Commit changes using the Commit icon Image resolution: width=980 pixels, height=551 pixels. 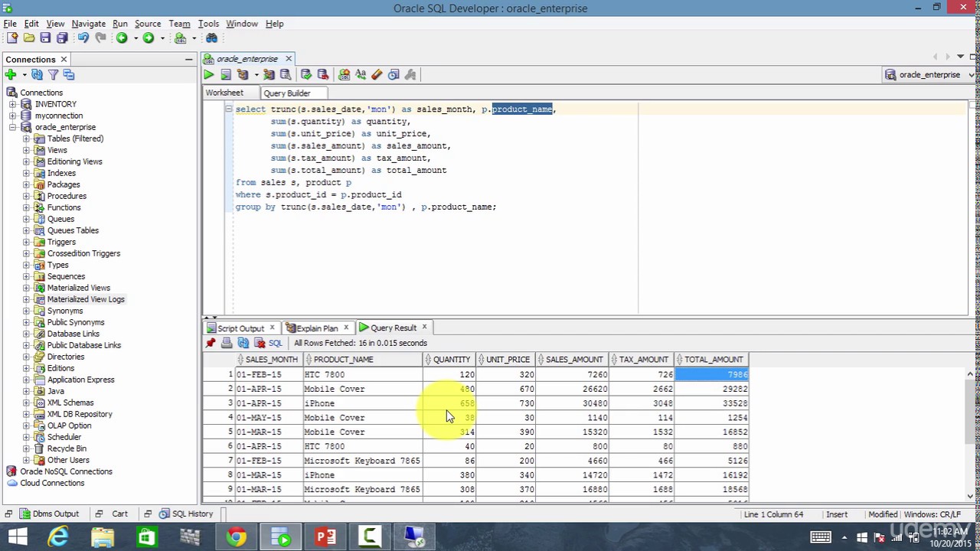coord(305,74)
